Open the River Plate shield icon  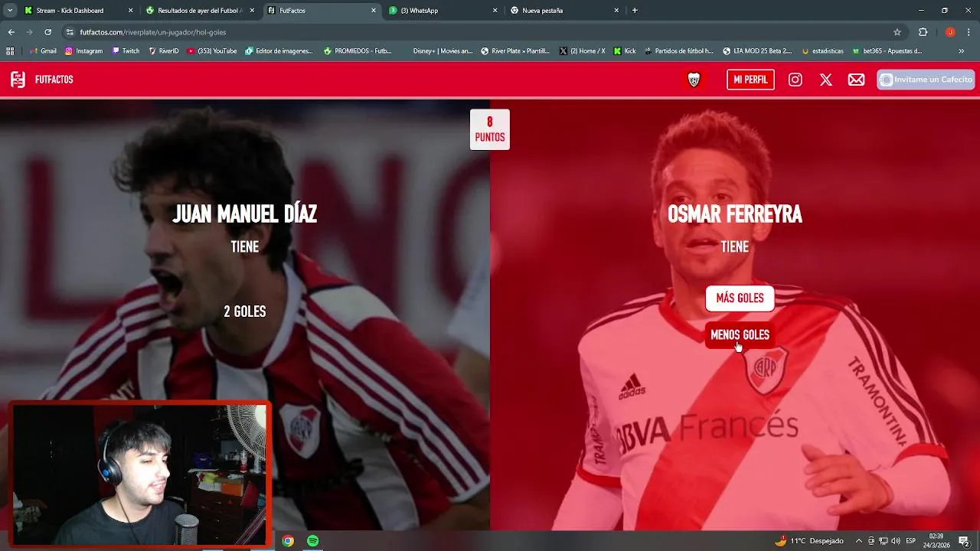coord(694,80)
